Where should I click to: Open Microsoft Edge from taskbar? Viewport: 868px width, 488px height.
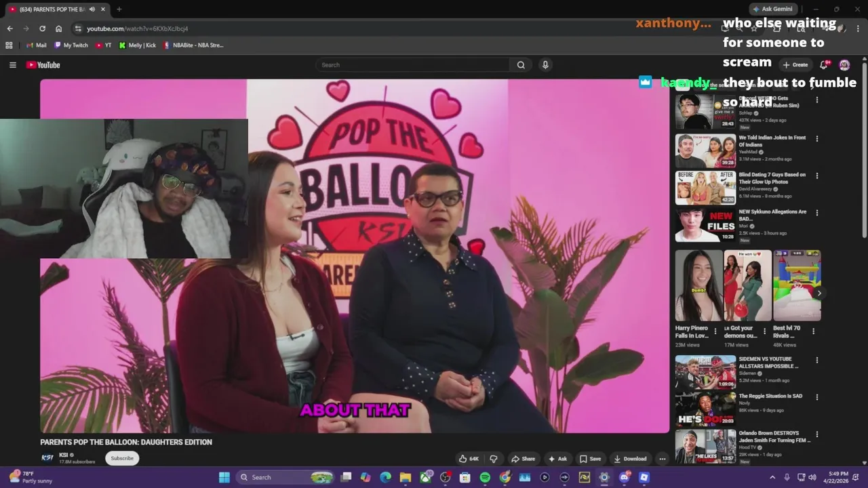(385, 477)
